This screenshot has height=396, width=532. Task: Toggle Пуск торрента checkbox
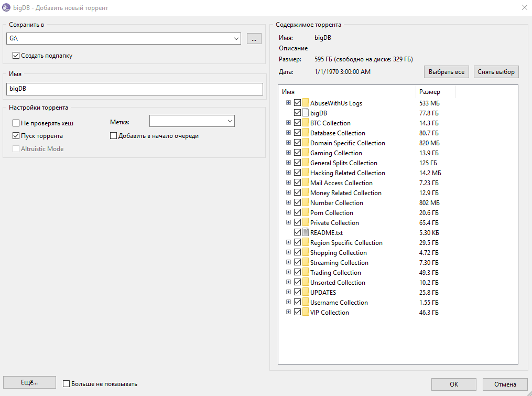click(x=16, y=135)
